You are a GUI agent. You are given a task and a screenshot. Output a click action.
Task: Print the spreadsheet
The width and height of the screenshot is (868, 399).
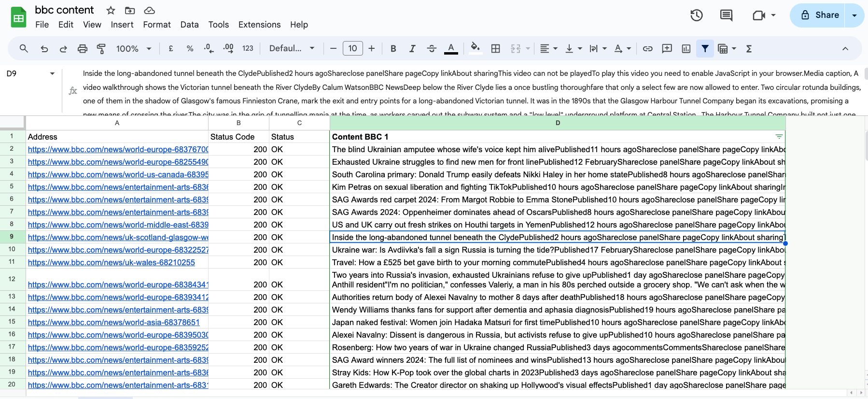pos(83,48)
